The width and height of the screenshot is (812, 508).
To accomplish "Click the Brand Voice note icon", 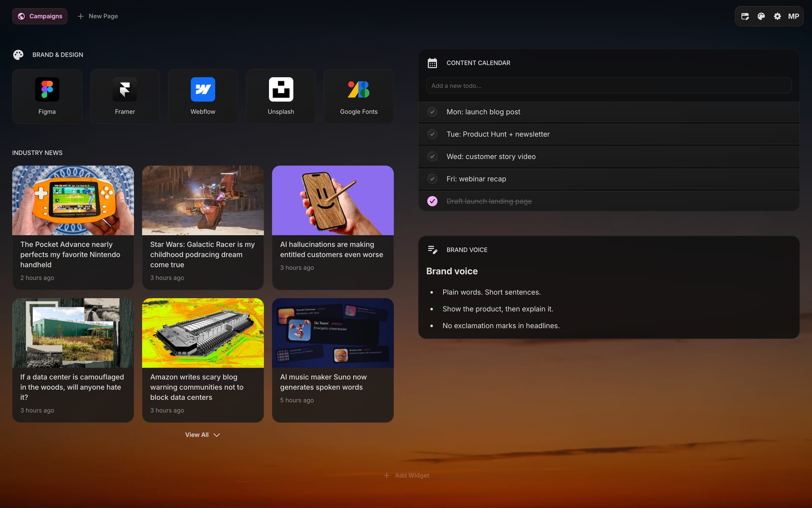I will [x=432, y=249].
